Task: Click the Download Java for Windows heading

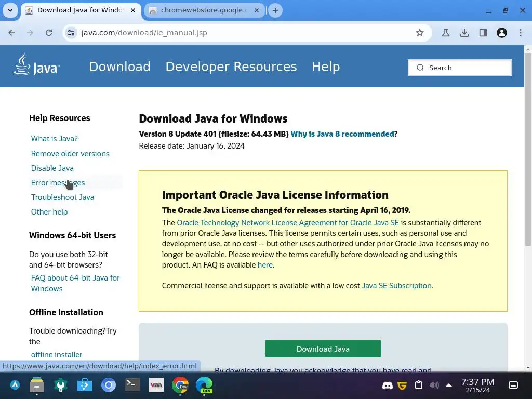Action: pos(213,119)
